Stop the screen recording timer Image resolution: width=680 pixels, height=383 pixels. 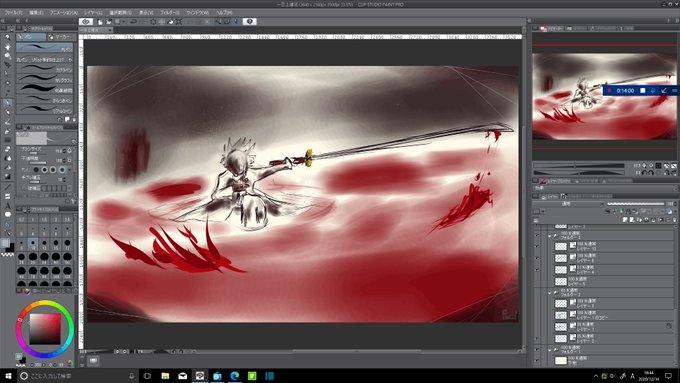pos(643,91)
